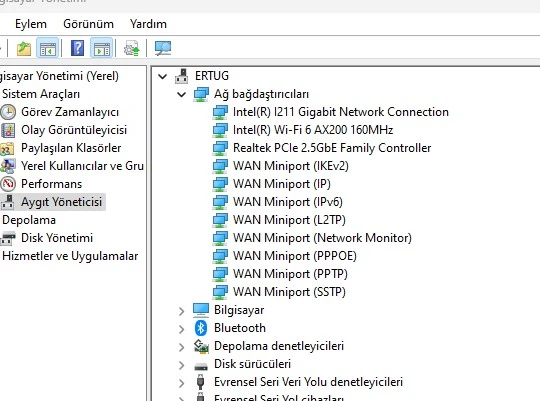Click the Olay Görüntüleyicisi log icon

8,130
